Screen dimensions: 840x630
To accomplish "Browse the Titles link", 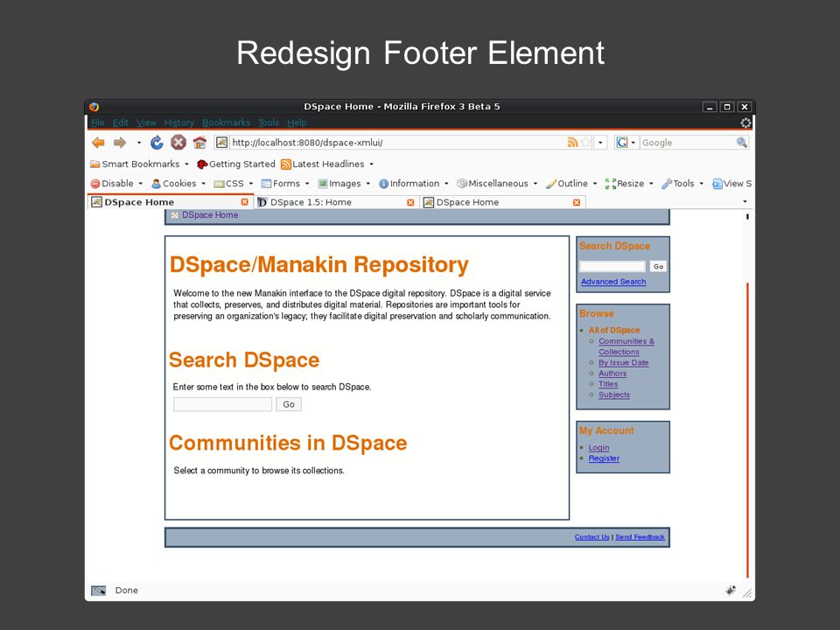I will [608, 384].
